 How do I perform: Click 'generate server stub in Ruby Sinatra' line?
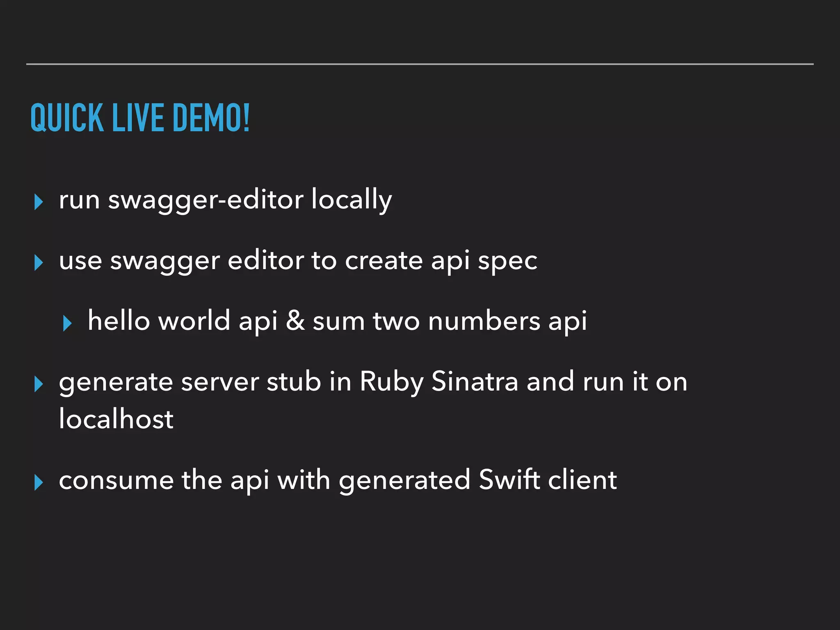(373, 382)
